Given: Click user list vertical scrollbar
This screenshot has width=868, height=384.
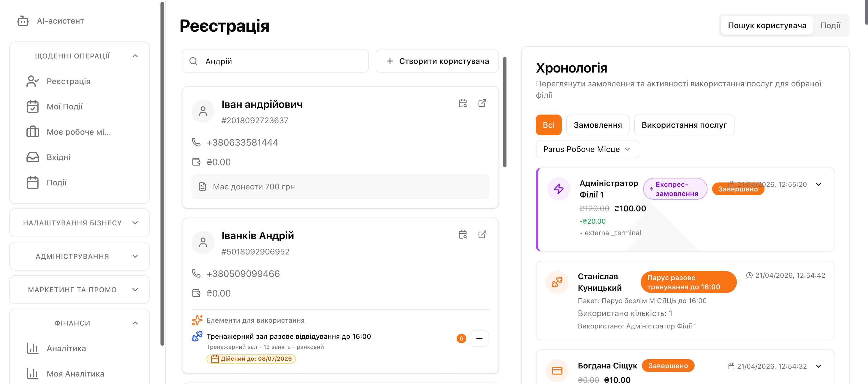Looking at the screenshot, I should tap(504, 112).
